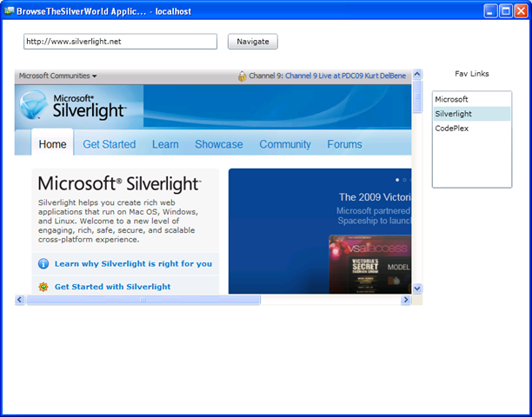The width and height of the screenshot is (532, 417).
Task: Click the first carousel dot indicator
Action: [397, 180]
